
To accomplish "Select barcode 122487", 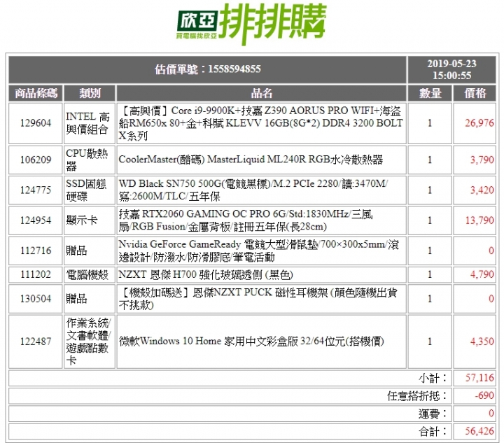I will pos(36,342).
